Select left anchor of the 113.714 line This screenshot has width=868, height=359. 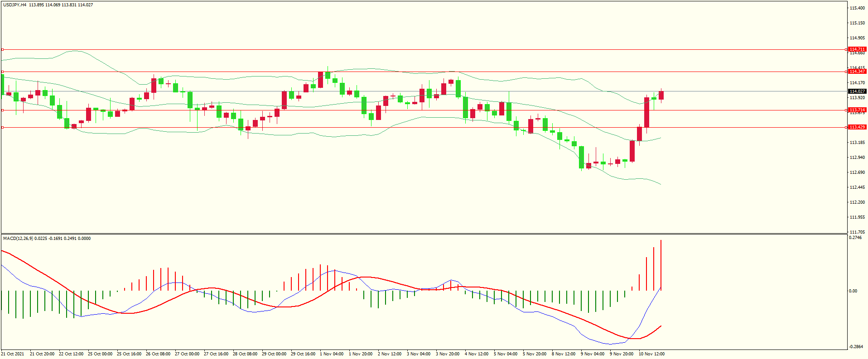tap(3, 110)
